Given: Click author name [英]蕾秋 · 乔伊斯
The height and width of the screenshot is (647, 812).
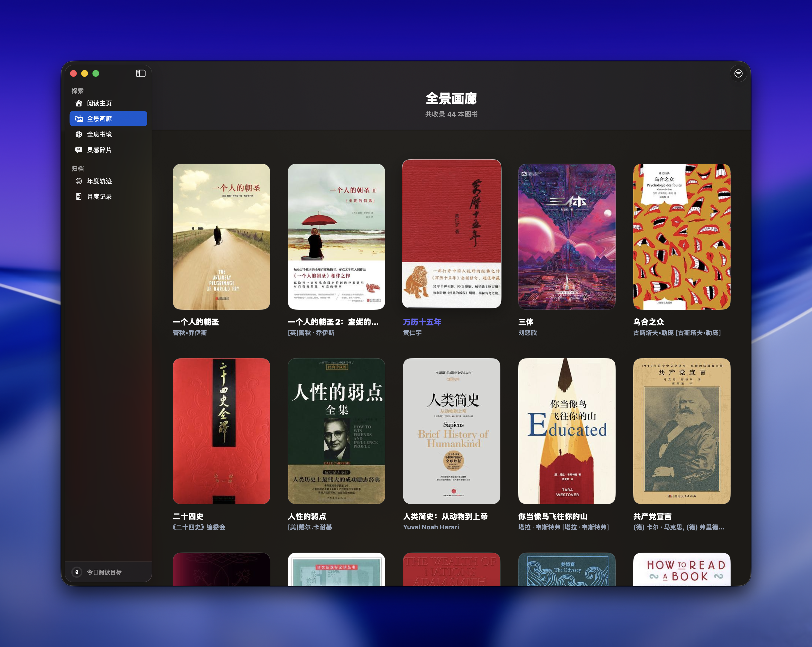Looking at the screenshot, I should point(311,333).
